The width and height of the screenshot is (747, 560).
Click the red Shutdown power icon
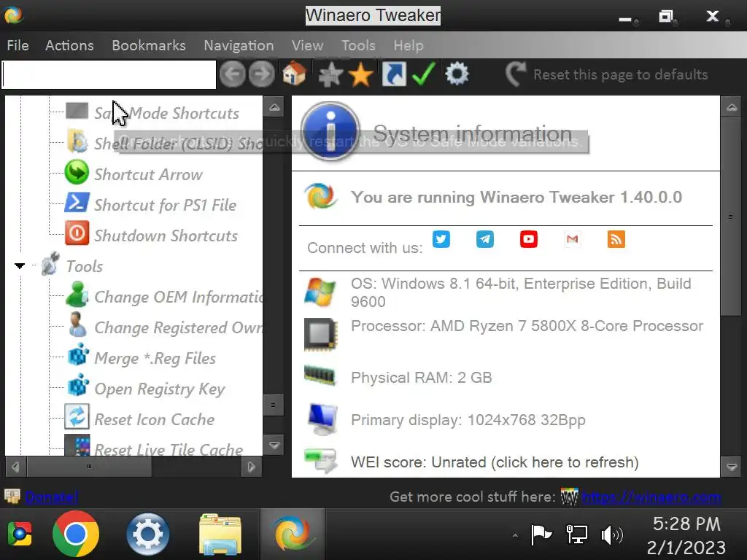[x=76, y=233]
